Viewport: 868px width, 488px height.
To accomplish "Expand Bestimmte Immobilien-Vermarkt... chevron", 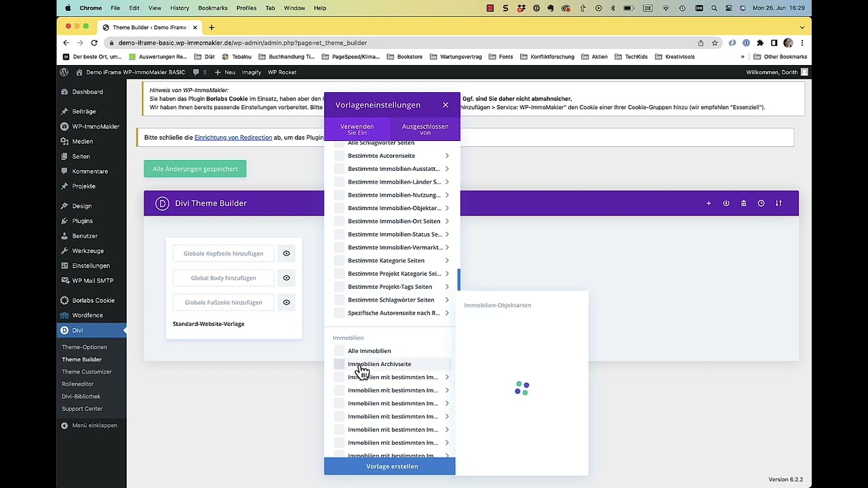I will tap(447, 247).
